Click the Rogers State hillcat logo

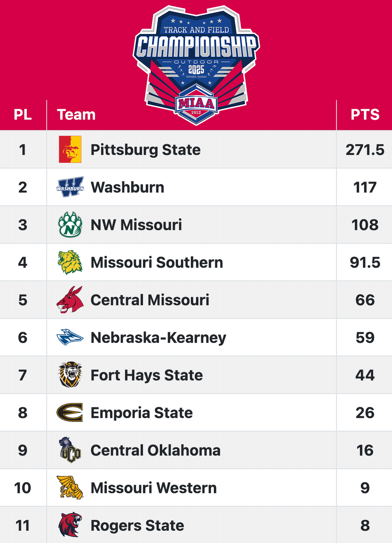(x=70, y=525)
